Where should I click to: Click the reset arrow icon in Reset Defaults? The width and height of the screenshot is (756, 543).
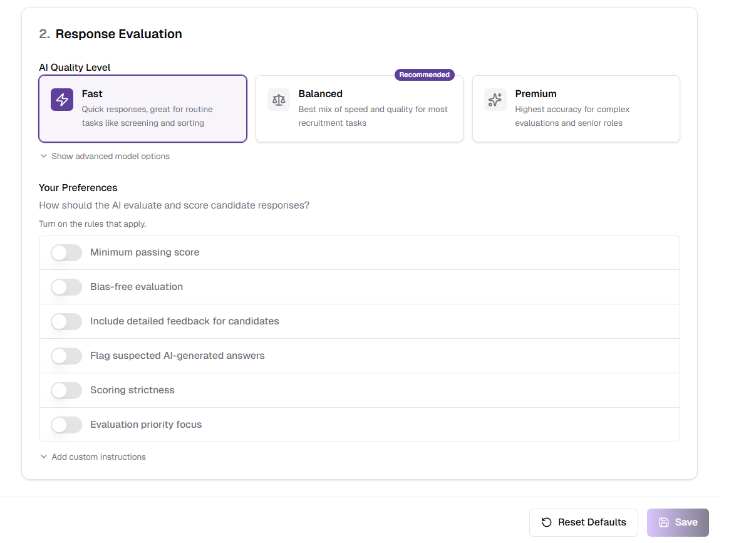[546, 522]
